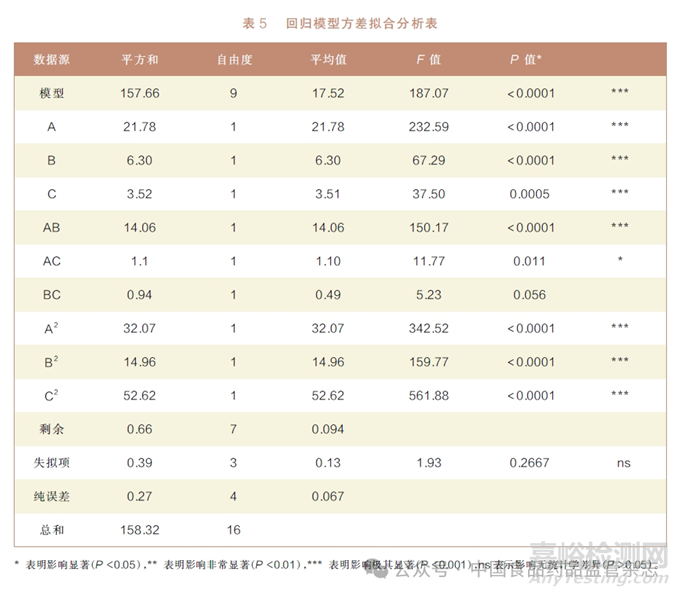Click the P value 0.0005 cell

click(529, 194)
